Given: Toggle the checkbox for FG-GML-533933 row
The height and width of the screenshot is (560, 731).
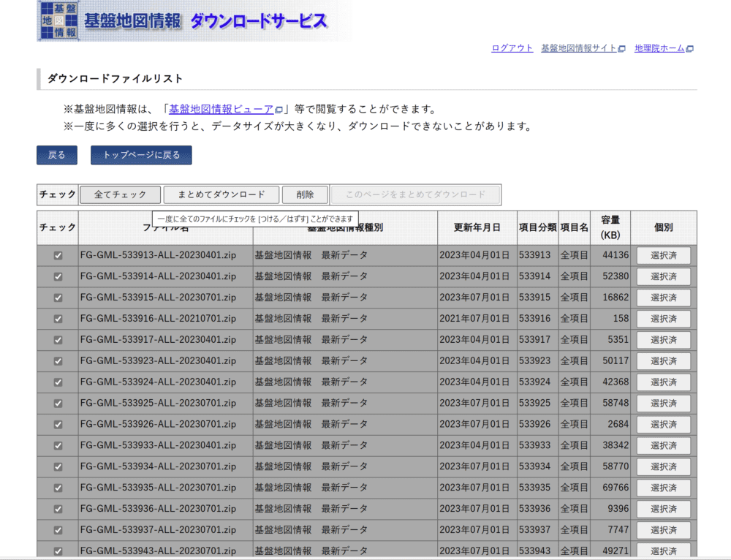Looking at the screenshot, I should click(58, 446).
